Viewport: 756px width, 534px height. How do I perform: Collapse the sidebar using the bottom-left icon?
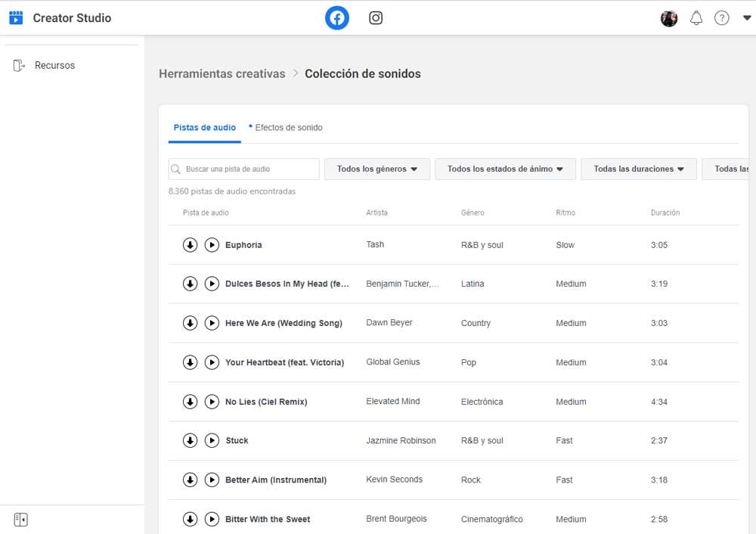21,520
